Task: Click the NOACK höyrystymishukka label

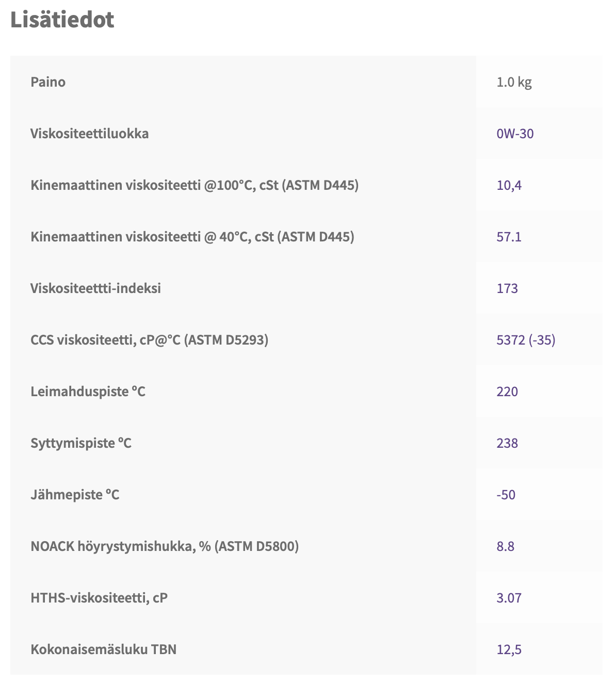Action: point(165,546)
